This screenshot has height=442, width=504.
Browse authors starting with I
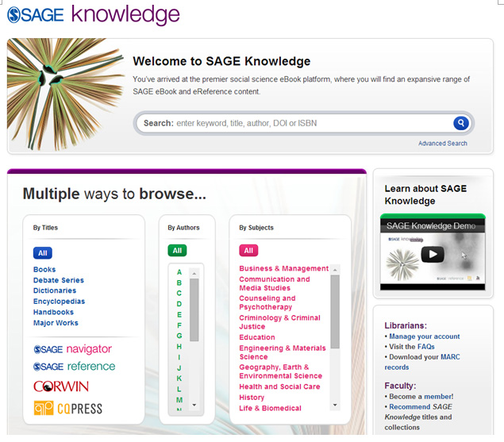click(x=179, y=357)
